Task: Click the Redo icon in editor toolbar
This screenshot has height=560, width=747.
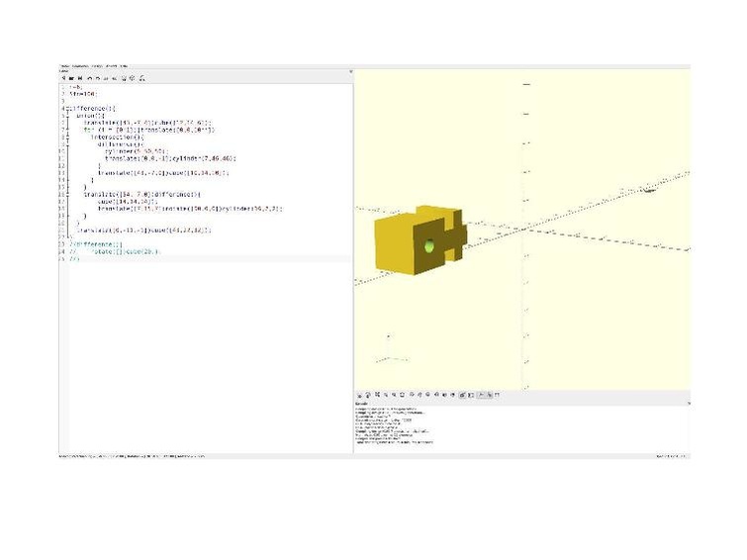Action: point(98,77)
